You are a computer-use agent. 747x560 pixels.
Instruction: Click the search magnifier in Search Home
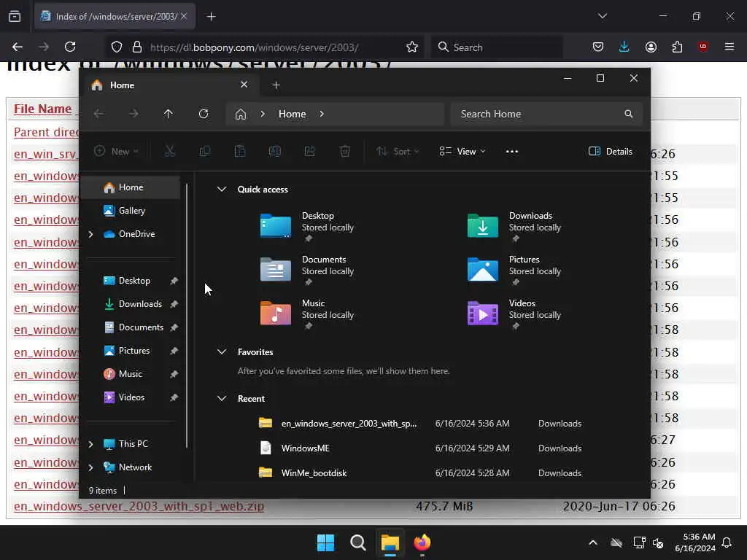click(628, 114)
